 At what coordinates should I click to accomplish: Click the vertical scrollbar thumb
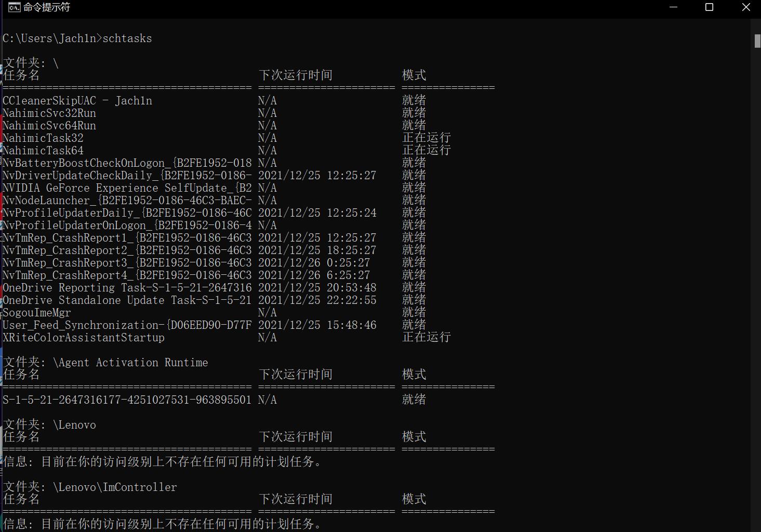coord(757,41)
